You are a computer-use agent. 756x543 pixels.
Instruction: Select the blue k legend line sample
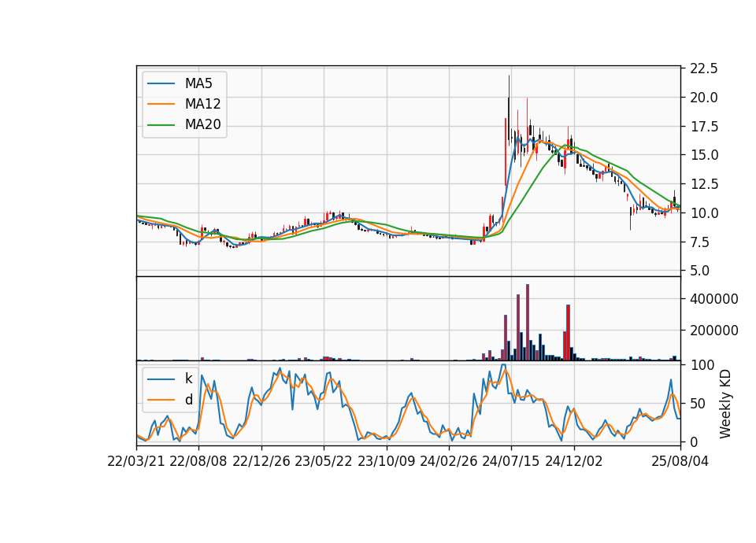point(161,379)
